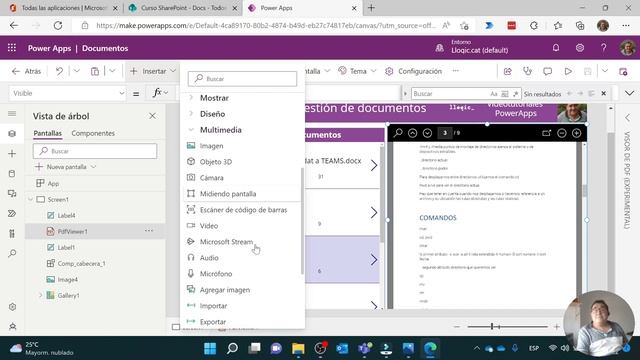Open the Tema dropdown
The image size is (640, 360).
coord(357,71)
